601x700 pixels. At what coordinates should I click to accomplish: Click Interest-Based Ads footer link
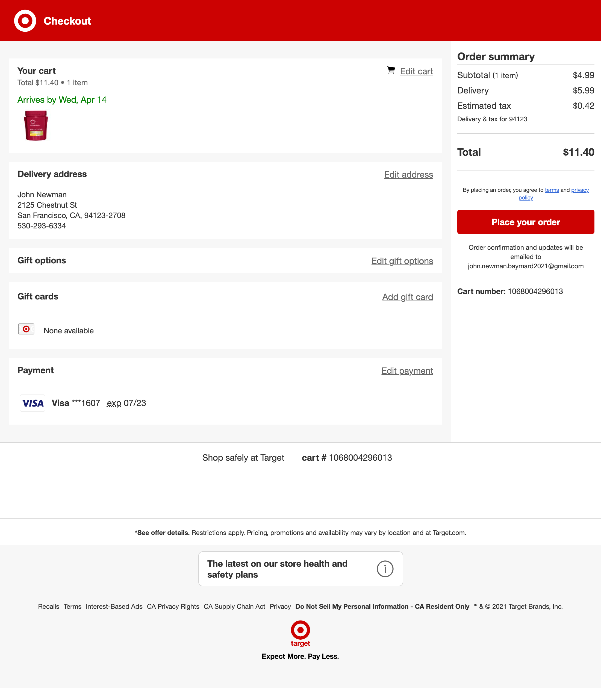coord(114,606)
